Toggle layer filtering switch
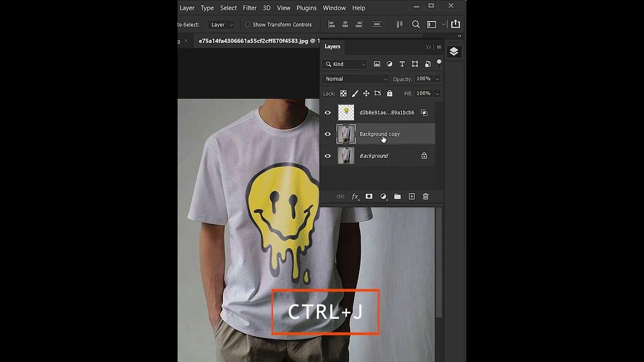The width and height of the screenshot is (644, 362). click(x=439, y=64)
